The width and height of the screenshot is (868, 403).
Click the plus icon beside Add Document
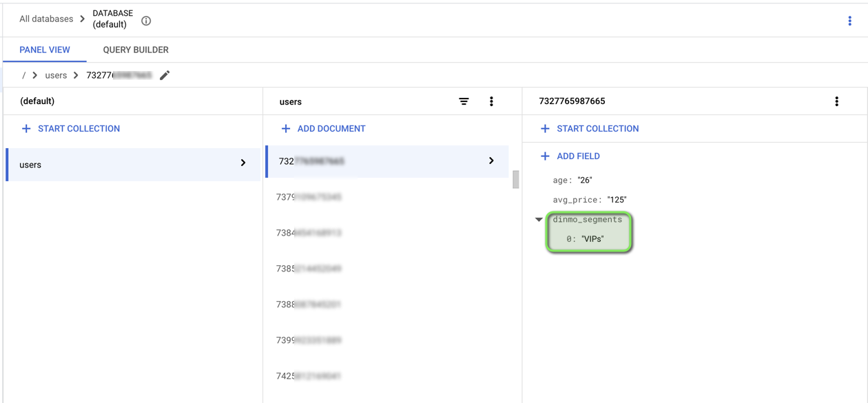point(286,129)
